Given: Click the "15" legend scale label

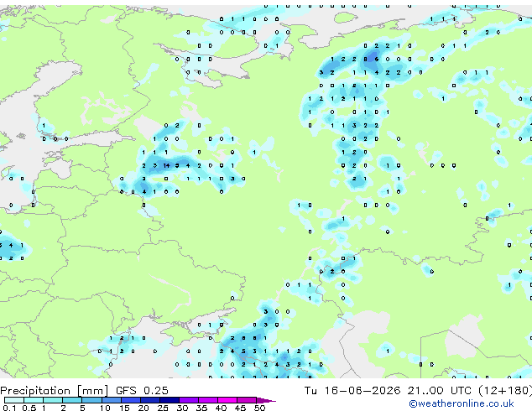Looking at the screenshot, I should 124,408.
